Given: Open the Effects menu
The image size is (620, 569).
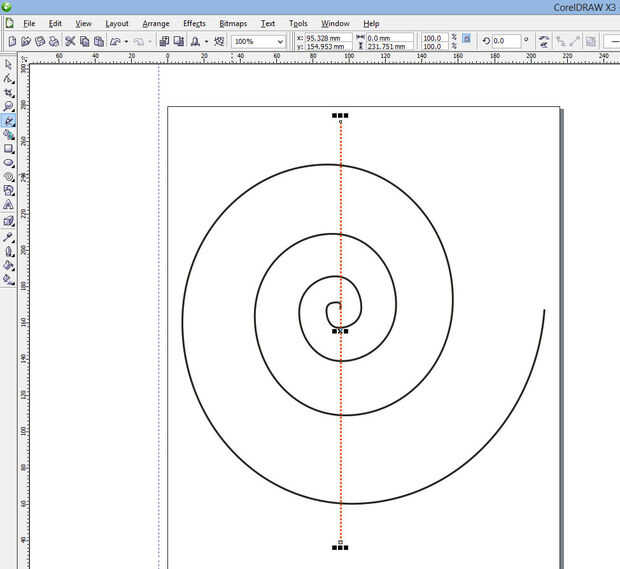Looking at the screenshot, I should 194,23.
